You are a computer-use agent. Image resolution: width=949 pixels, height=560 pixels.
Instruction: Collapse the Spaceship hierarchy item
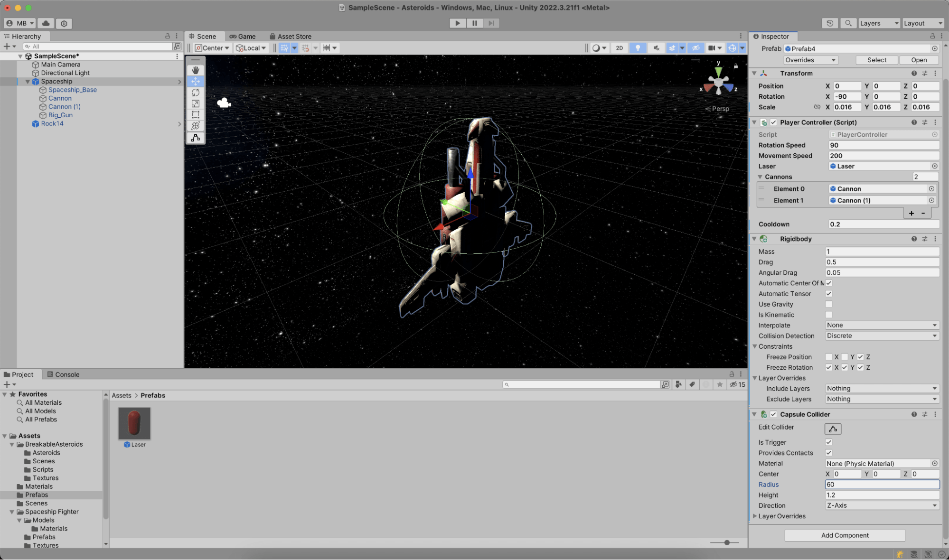pyautogui.click(x=28, y=81)
